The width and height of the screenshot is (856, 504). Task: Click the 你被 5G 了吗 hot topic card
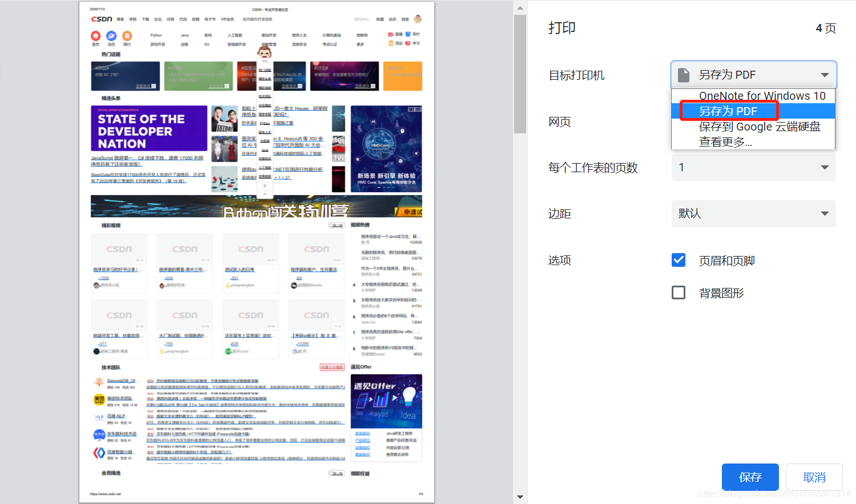pyautogui.click(x=126, y=76)
